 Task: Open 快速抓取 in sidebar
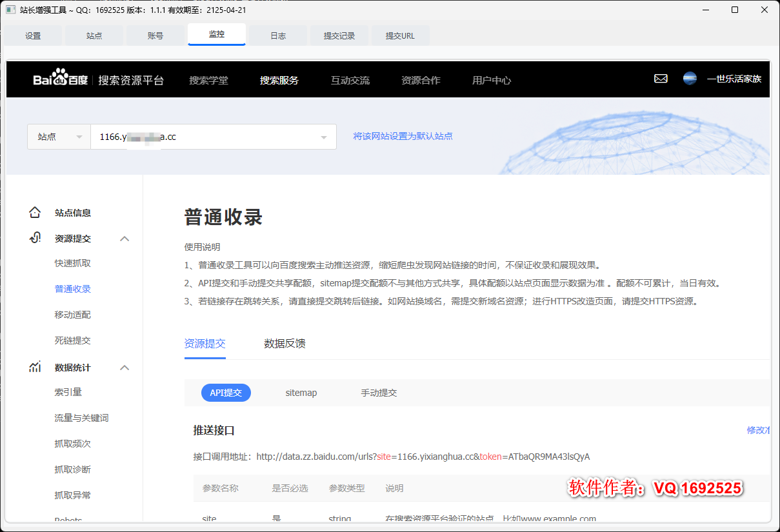[73, 263]
